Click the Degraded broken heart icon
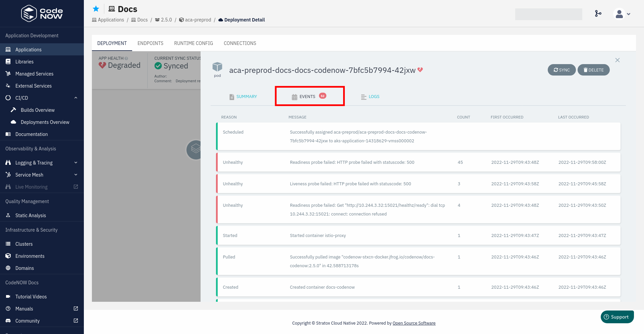Screen dimensions: 644x334 [102, 65]
